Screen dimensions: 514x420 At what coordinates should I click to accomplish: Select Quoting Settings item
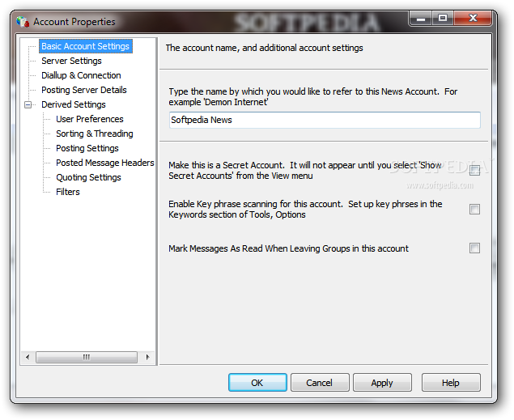point(88,177)
